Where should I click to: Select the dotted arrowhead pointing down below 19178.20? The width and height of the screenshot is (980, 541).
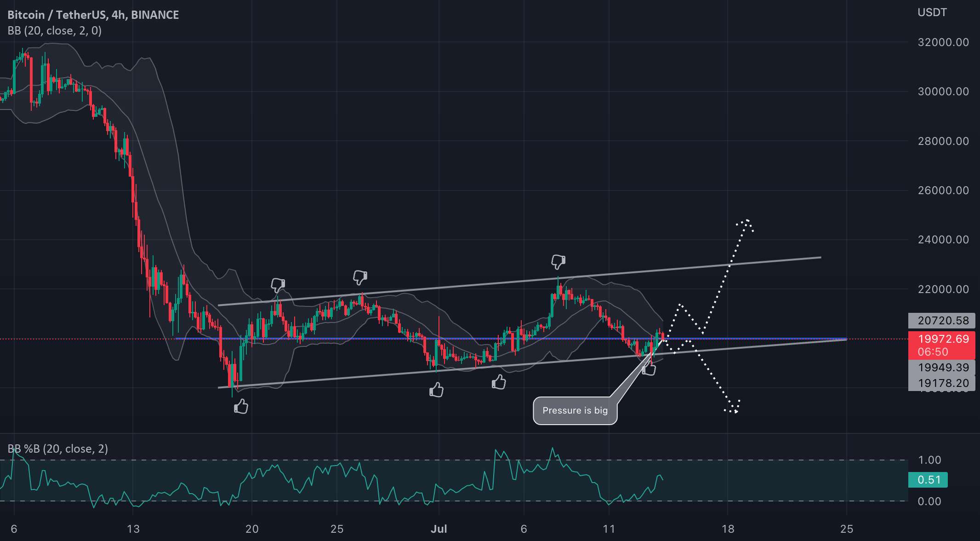(733, 406)
